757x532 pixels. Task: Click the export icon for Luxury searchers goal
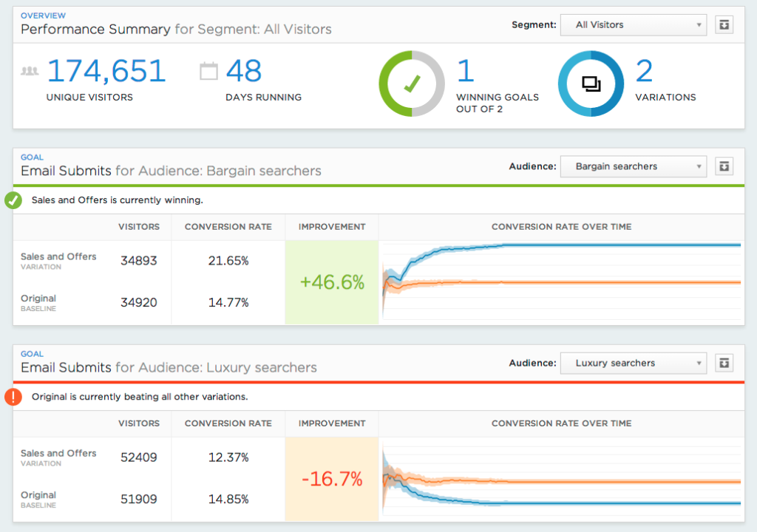click(x=724, y=363)
